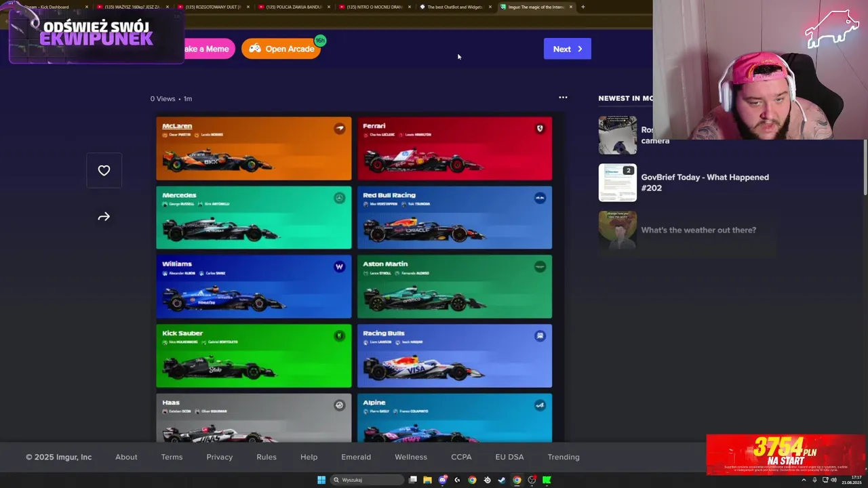Click the Mercedes star logo icon
Screen dimensions: 868x488
(x=340, y=198)
